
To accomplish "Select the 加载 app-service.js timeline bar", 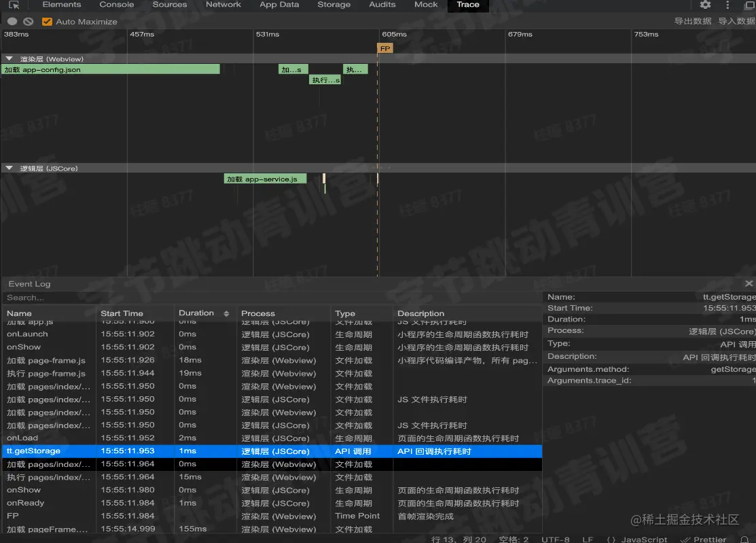I will (x=265, y=179).
